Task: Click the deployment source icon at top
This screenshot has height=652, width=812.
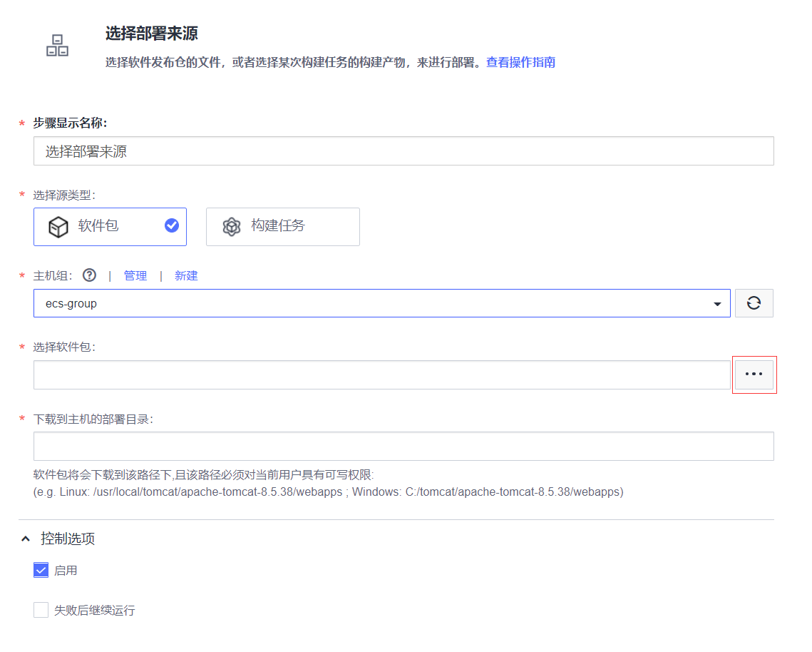Action: (x=57, y=46)
